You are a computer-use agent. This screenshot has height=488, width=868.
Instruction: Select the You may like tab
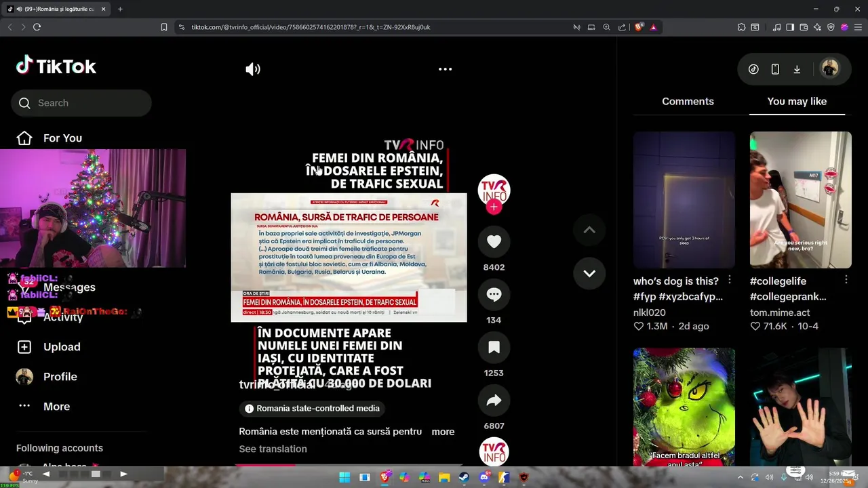click(797, 102)
